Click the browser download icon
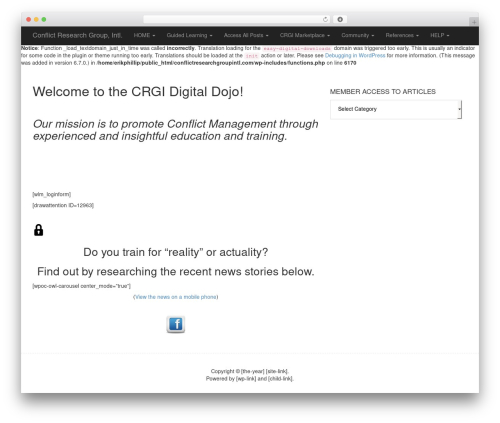 point(340,20)
